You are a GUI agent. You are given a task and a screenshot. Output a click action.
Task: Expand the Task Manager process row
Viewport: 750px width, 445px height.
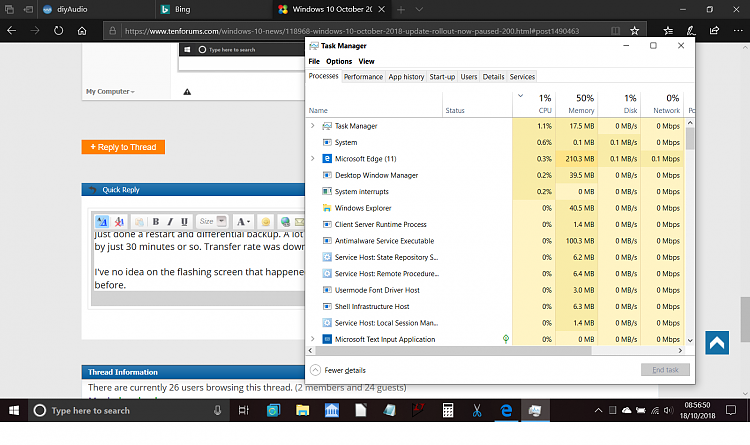(312, 126)
